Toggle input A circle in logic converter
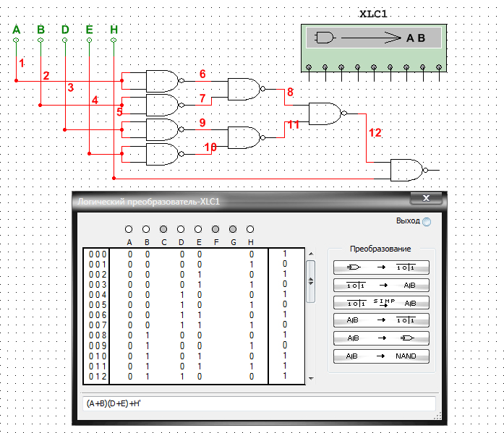 (129, 229)
